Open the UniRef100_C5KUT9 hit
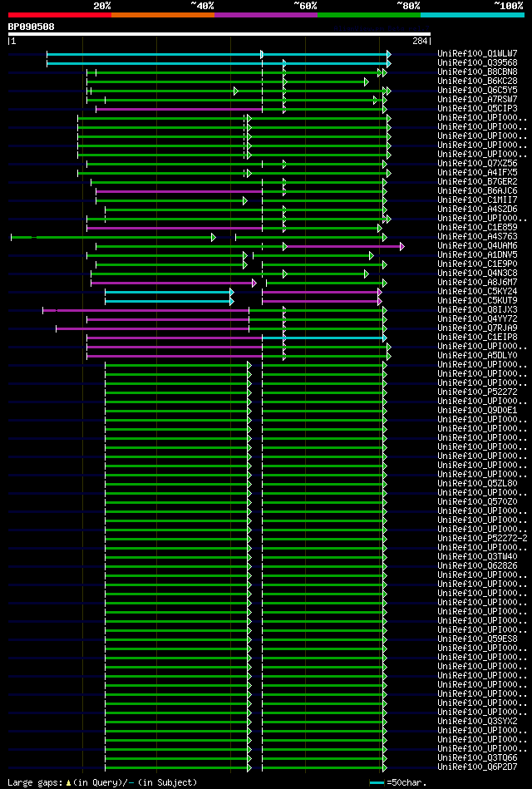 477,301
